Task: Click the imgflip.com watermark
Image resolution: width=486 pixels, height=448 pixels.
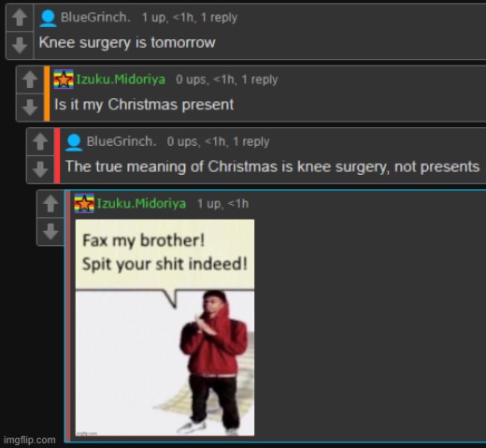Action: [30, 440]
